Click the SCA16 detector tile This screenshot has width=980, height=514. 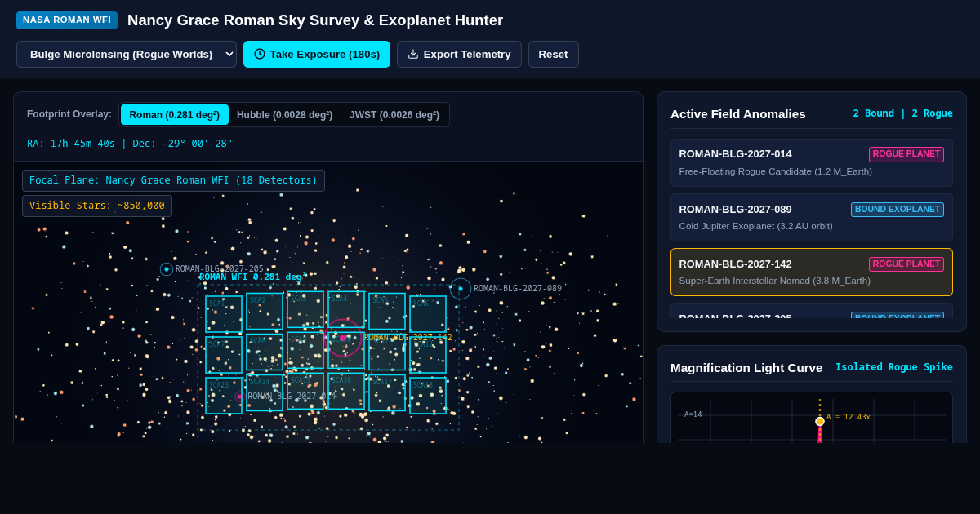coord(346,391)
